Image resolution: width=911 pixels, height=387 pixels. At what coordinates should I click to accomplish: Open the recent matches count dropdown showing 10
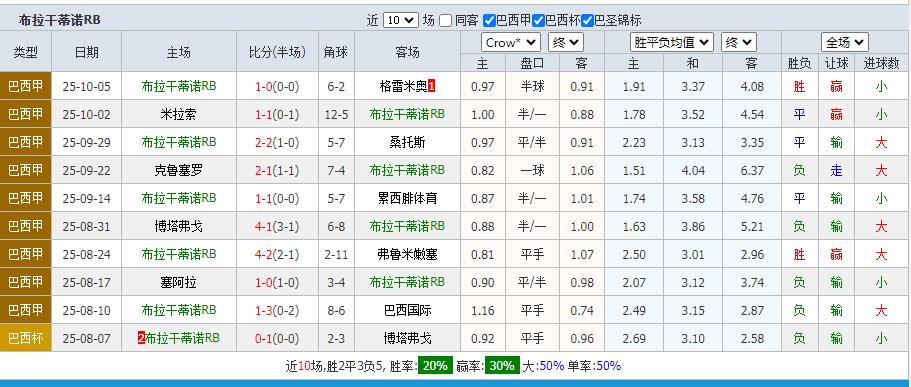[401, 20]
